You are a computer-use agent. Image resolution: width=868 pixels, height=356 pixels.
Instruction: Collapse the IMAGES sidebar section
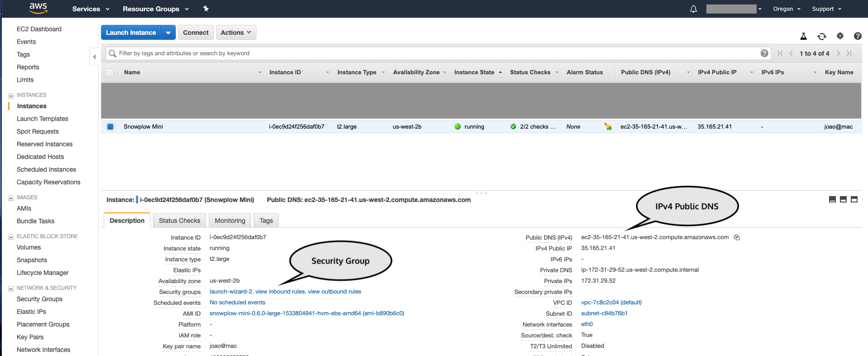[x=11, y=198]
